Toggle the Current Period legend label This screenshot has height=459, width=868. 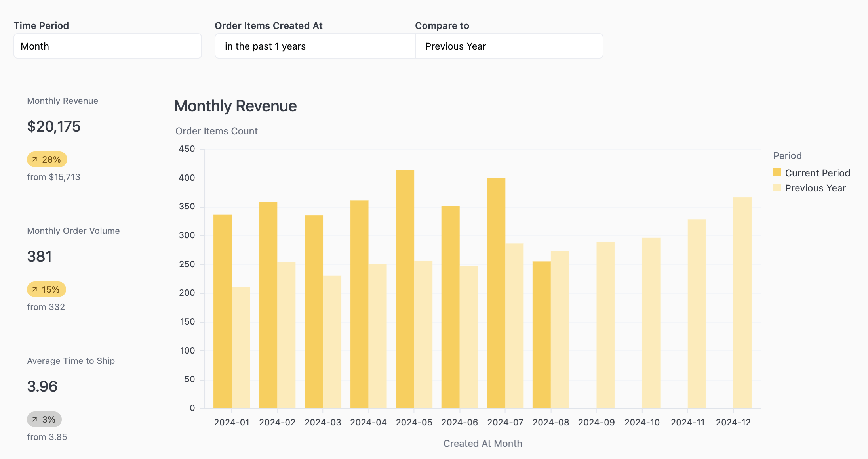(x=817, y=173)
